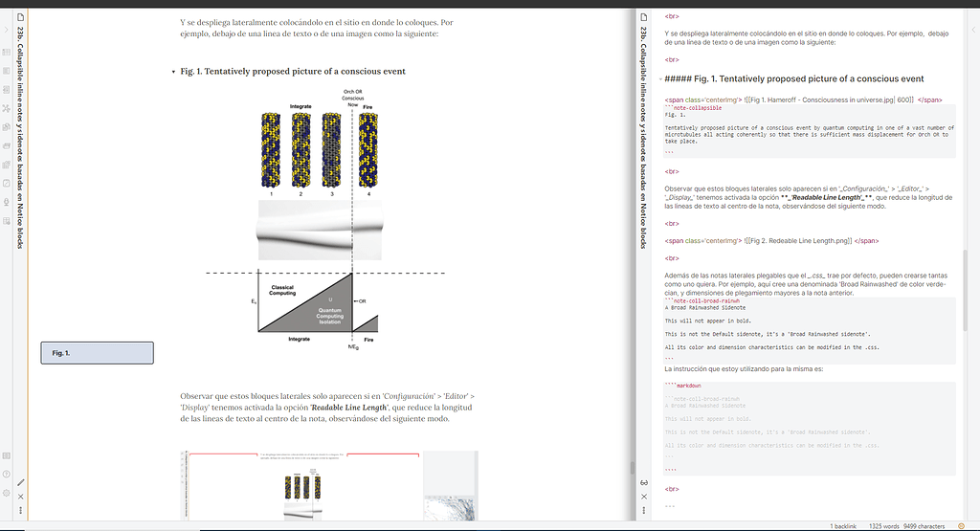Collapse the Fig. 1 heading in preview
The image size is (980, 531).
pos(173,72)
